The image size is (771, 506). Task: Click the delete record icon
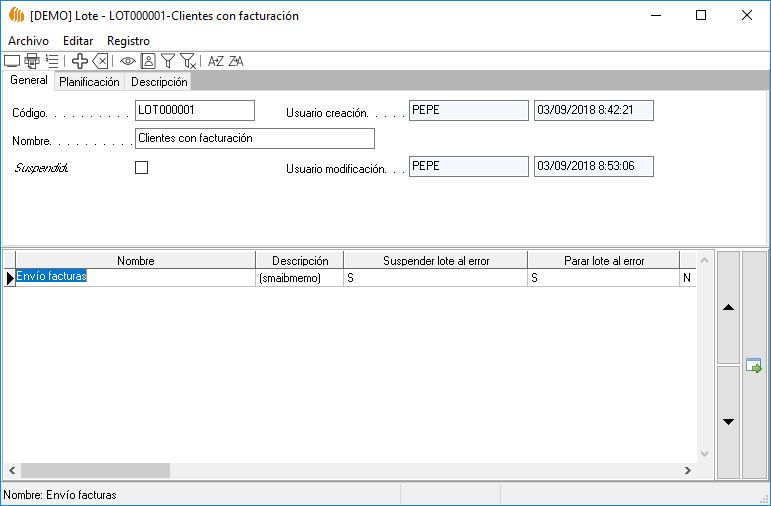click(x=100, y=61)
